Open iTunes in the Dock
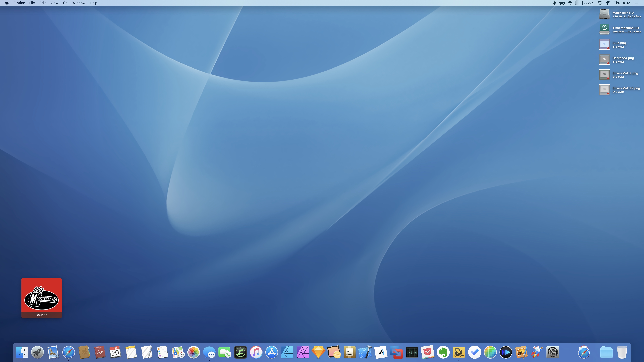Screen dimensions: 644x362 256,352
